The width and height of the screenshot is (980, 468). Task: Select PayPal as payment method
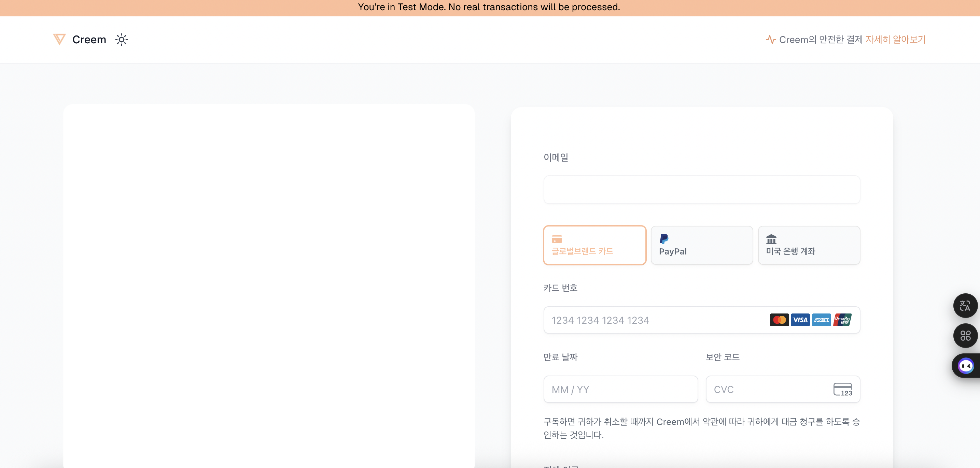pos(701,245)
